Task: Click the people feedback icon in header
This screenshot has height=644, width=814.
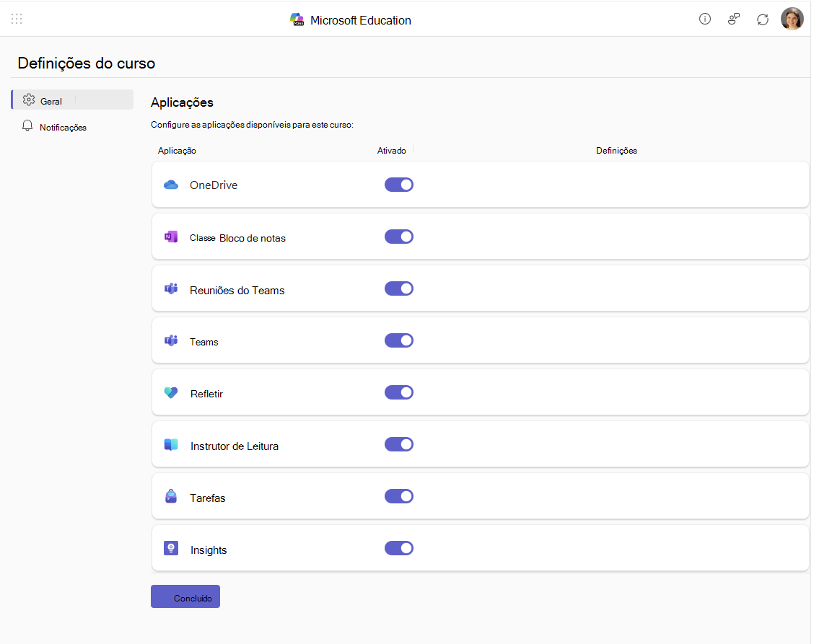Action: click(733, 19)
